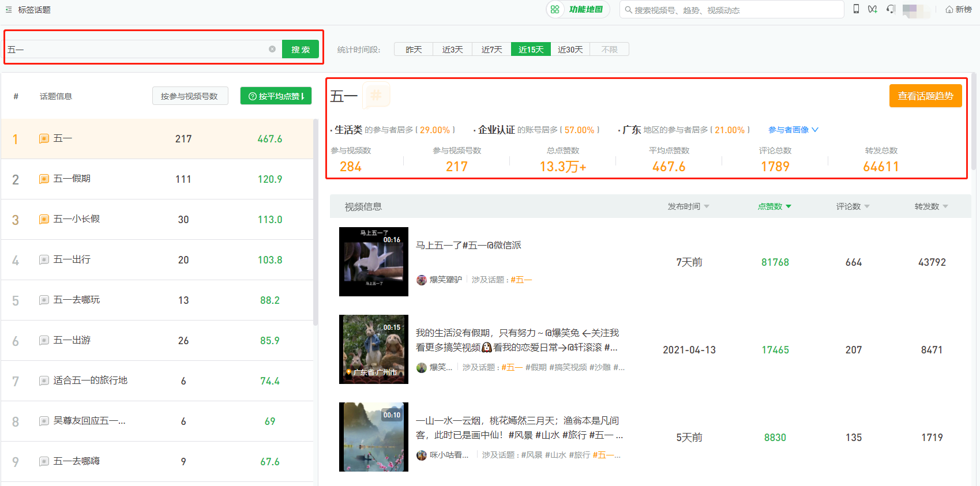Select topic row 适合五一的旅行地
Viewport: 980px width, 486px height.
[157, 381]
